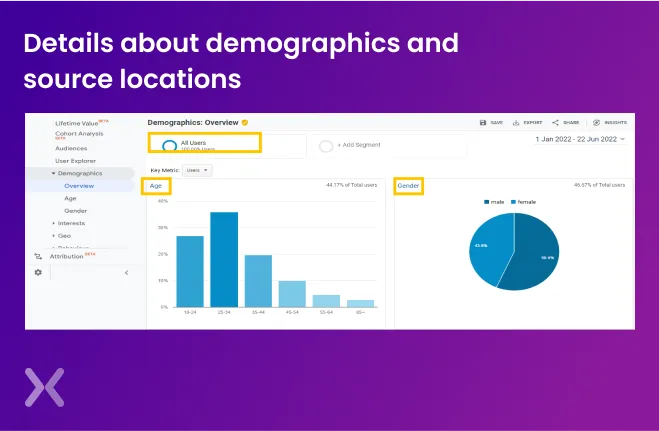This screenshot has height=431, width=659.
Task: Open Audiences report
Action: pyautogui.click(x=71, y=148)
